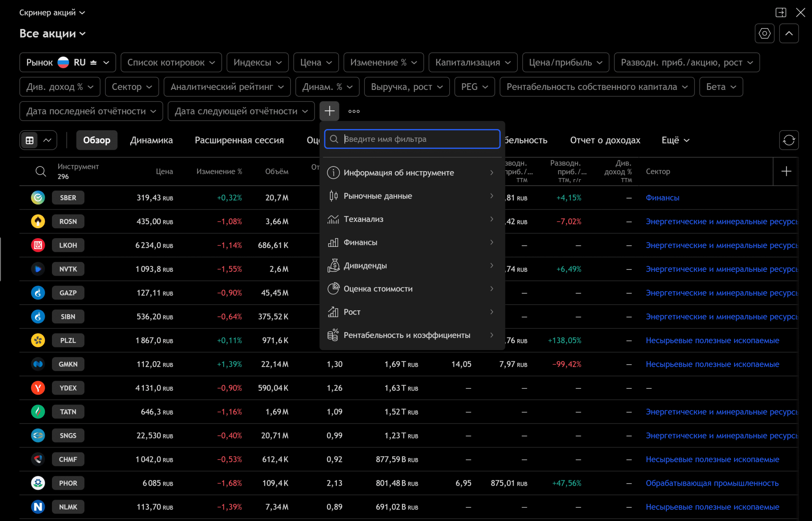Click the instrument search magnifier icon
The image size is (812, 521).
pos(40,171)
